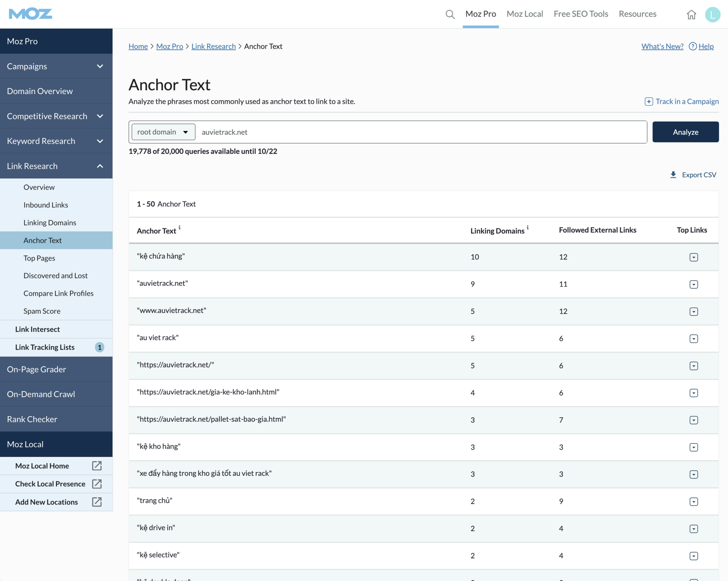Expand top links for "kệ selective"
The image size is (728, 581).
694,556
